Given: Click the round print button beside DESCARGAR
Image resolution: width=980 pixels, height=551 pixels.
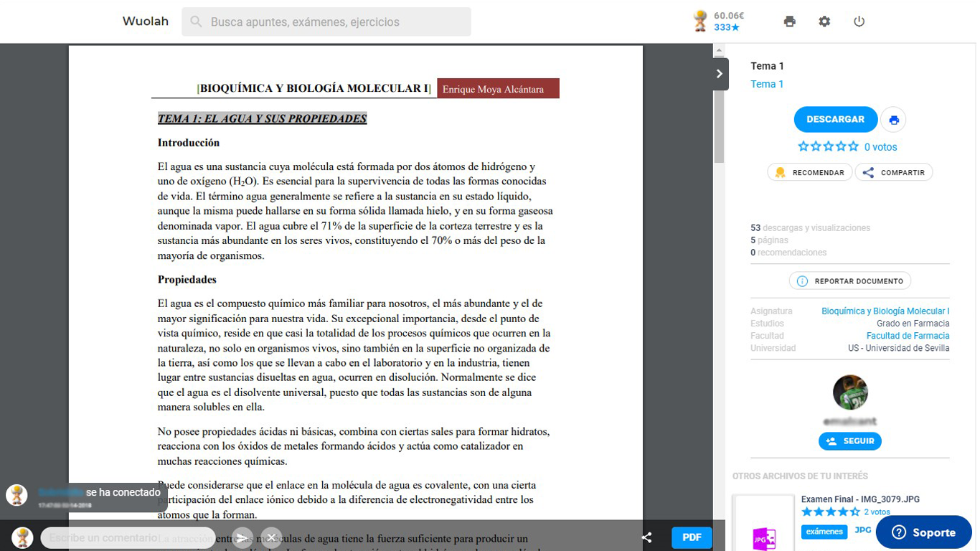Looking at the screenshot, I should 894,120.
